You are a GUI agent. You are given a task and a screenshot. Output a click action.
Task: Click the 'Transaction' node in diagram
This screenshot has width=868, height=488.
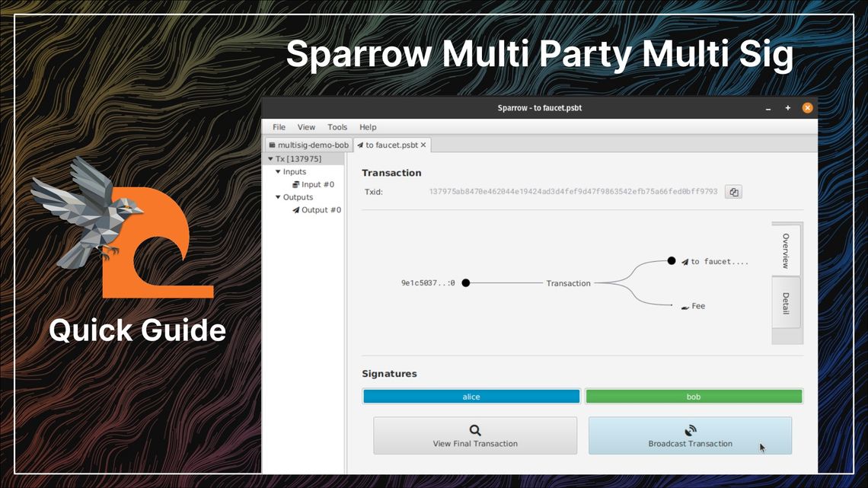pos(569,283)
